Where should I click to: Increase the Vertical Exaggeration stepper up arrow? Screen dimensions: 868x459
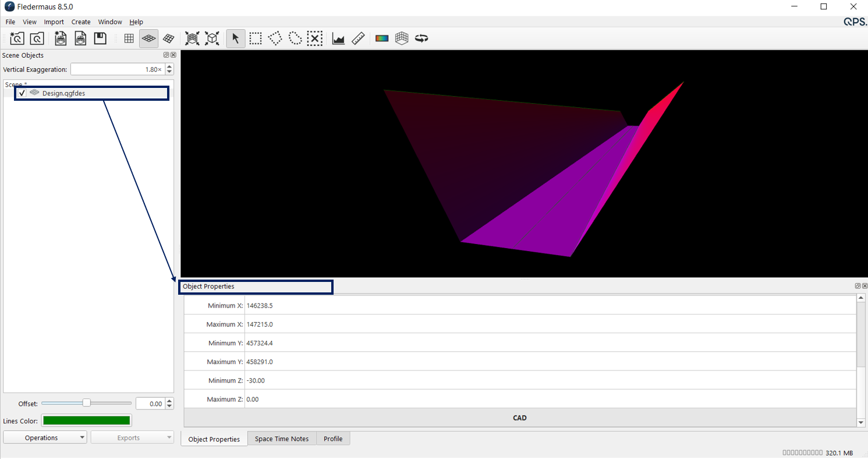click(x=169, y=66)
